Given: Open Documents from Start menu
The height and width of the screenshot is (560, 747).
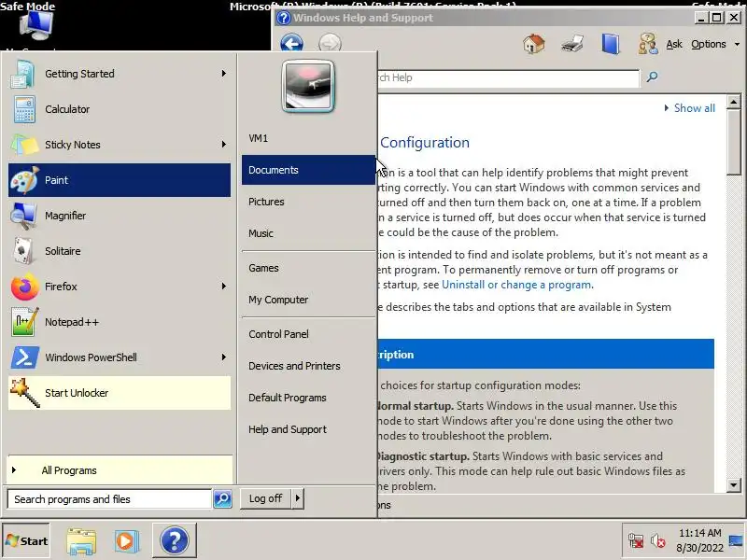Looking at the screenshot, I should point(308,170).
